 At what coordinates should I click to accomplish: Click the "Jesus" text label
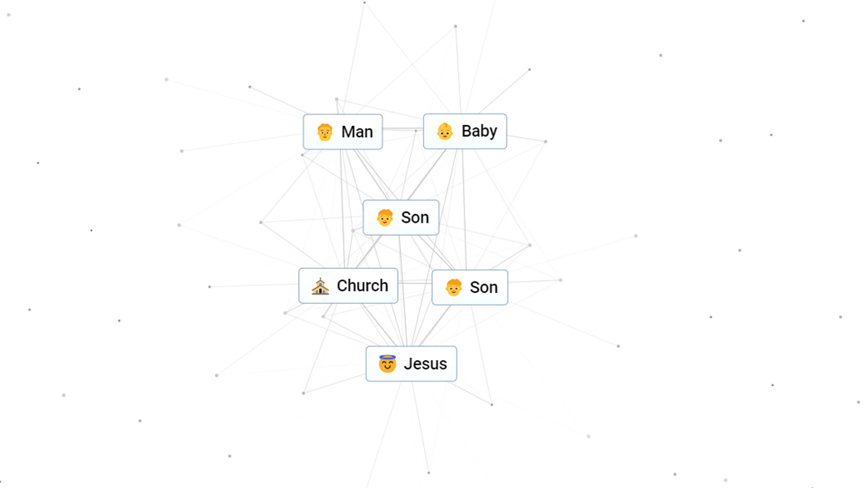[x=425, y=364]
